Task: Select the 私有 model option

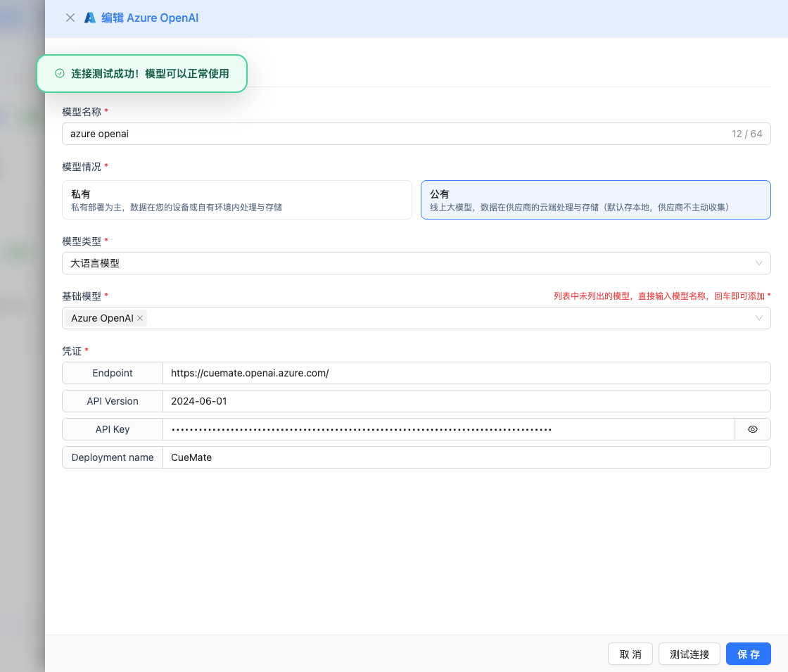Action: (237, 200)
